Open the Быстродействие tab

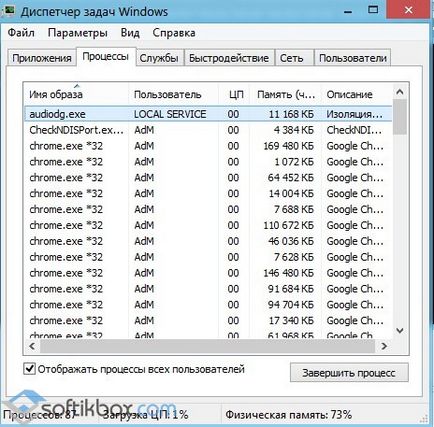(229, 58)
